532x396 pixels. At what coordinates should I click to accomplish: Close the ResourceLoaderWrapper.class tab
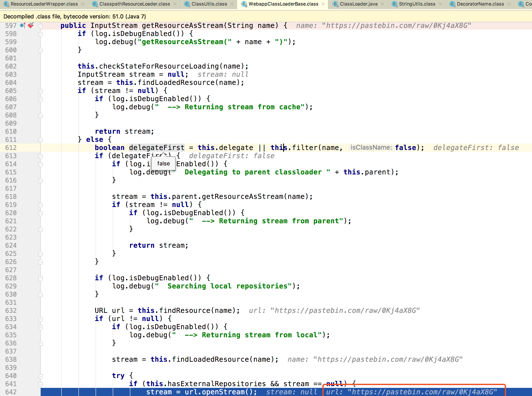[83, 4]
